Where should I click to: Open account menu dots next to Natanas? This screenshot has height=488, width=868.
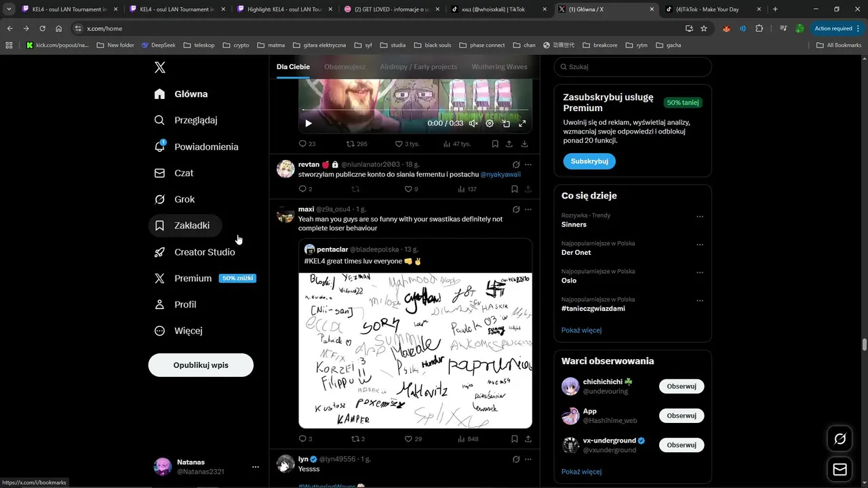(256, 467)
